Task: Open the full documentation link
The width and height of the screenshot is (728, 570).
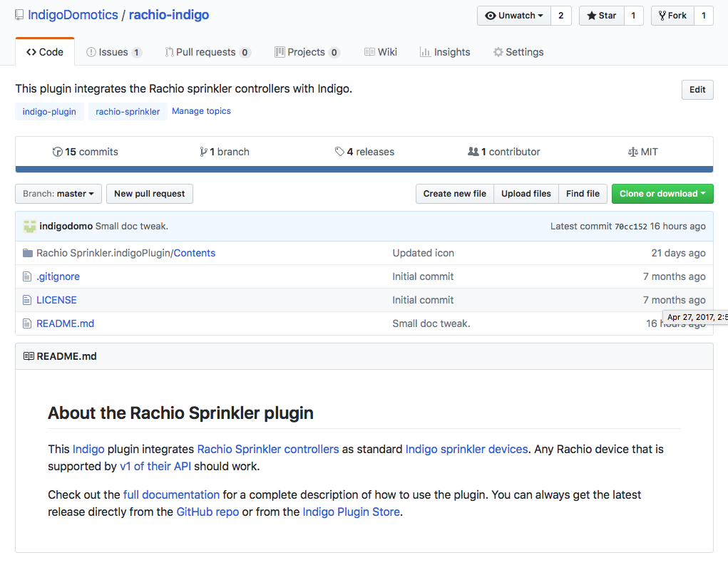Action: (171, 495)
